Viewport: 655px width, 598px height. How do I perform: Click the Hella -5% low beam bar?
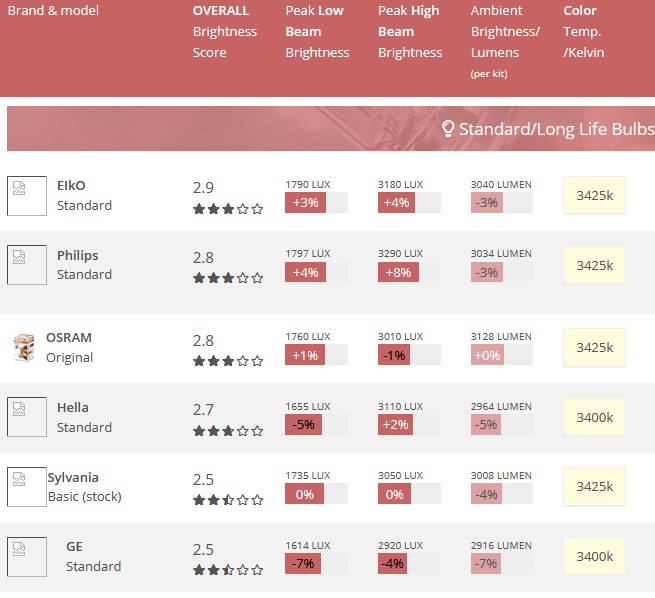303,425
